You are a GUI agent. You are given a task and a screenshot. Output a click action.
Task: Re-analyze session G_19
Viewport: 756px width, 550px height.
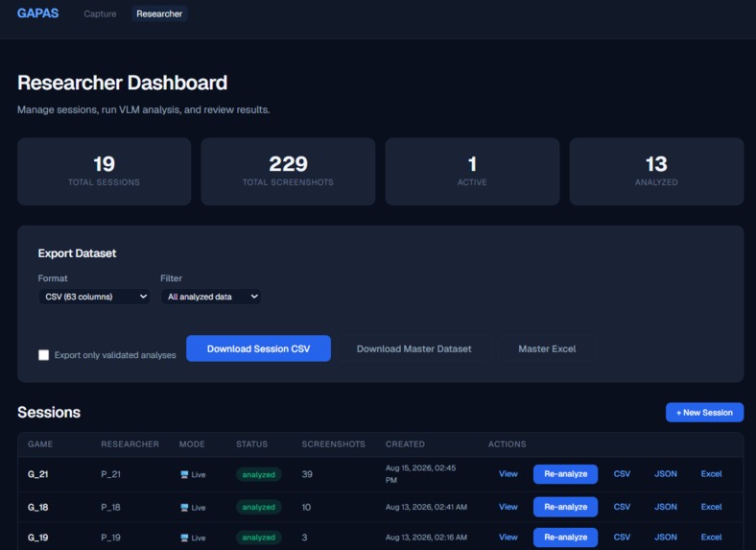pos(565,537)
